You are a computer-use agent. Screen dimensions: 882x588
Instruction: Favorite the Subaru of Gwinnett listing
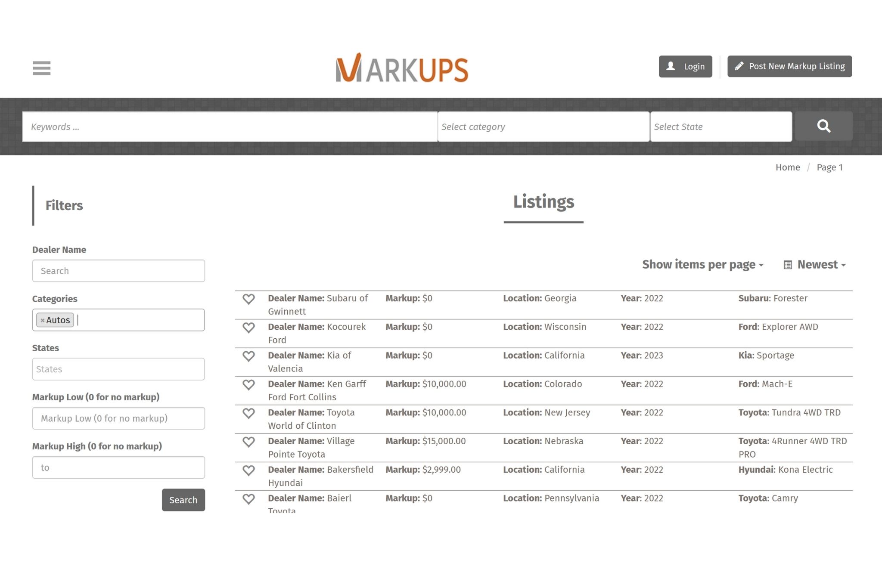(248, 299)
